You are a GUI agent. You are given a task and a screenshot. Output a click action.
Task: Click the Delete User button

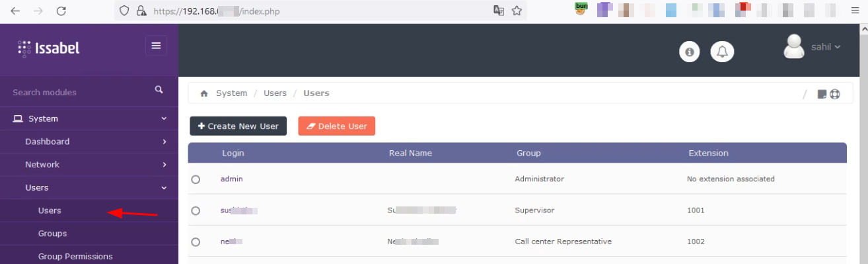tap(337, 126)
